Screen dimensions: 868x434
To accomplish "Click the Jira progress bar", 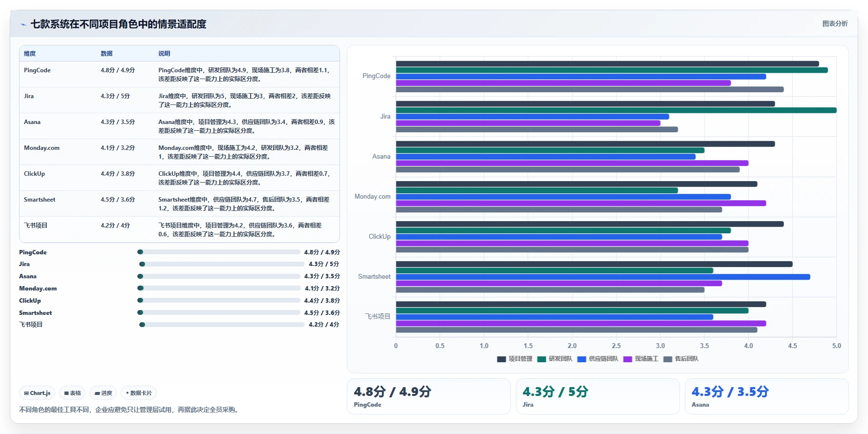I will [x=222, y=264].
